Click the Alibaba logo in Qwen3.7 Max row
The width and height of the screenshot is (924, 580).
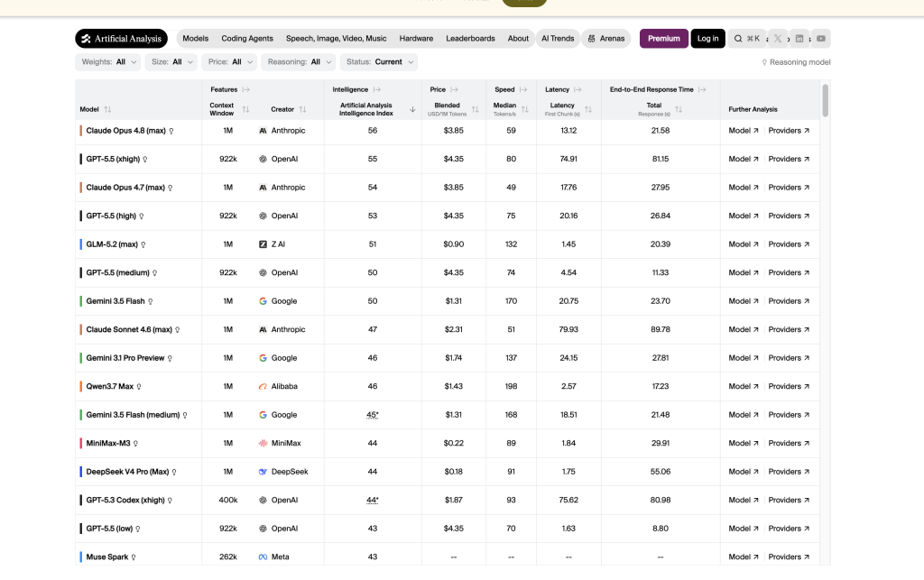[x=263, y=387]
